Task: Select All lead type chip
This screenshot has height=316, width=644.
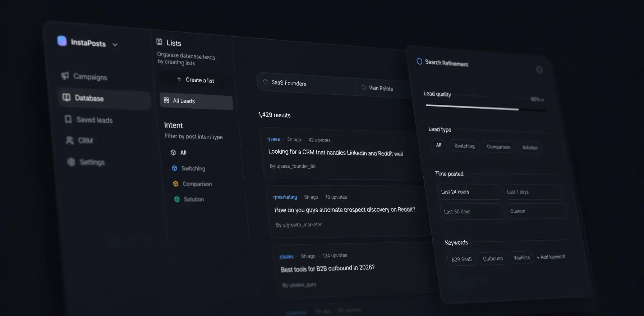Action: point(438,145)
